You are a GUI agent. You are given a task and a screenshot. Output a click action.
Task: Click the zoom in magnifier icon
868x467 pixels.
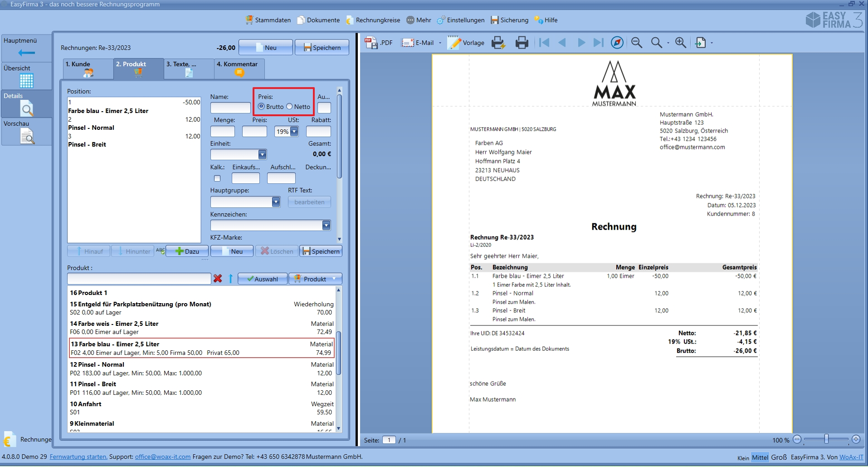[680, 43]
